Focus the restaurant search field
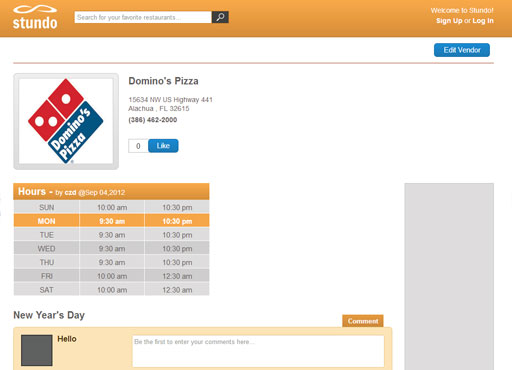This screenshot has height=370, width=512. click(x=143, y=17)
